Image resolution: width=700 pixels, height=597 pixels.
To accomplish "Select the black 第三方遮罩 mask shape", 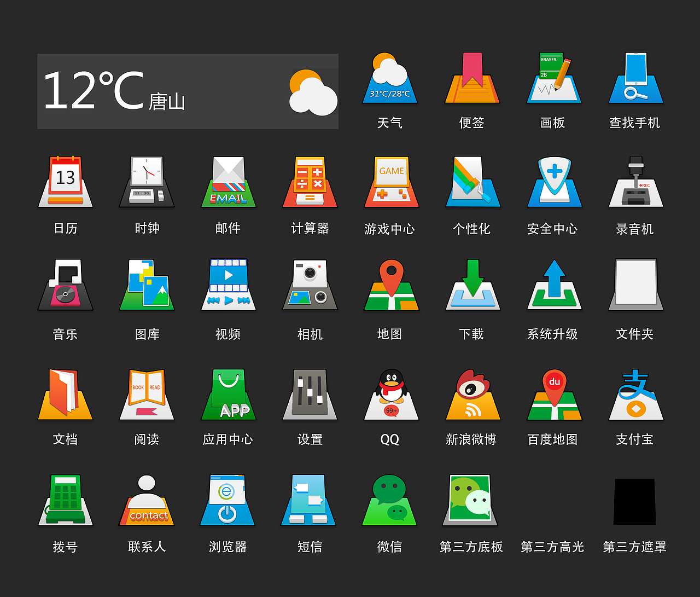I will (x=635, y=502).
